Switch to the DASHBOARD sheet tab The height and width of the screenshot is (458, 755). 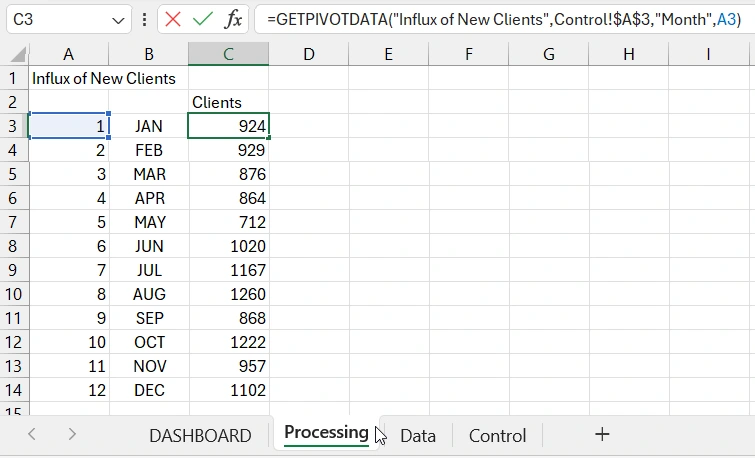point(200,435)
